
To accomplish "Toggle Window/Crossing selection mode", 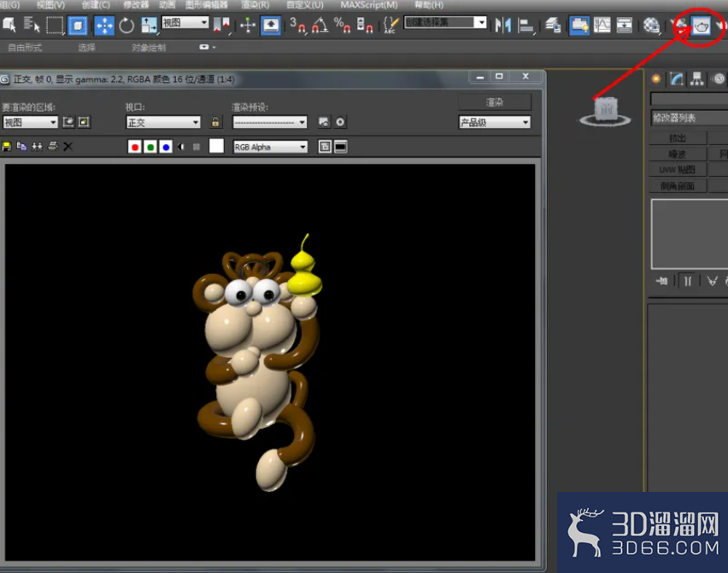I will 78,25.
